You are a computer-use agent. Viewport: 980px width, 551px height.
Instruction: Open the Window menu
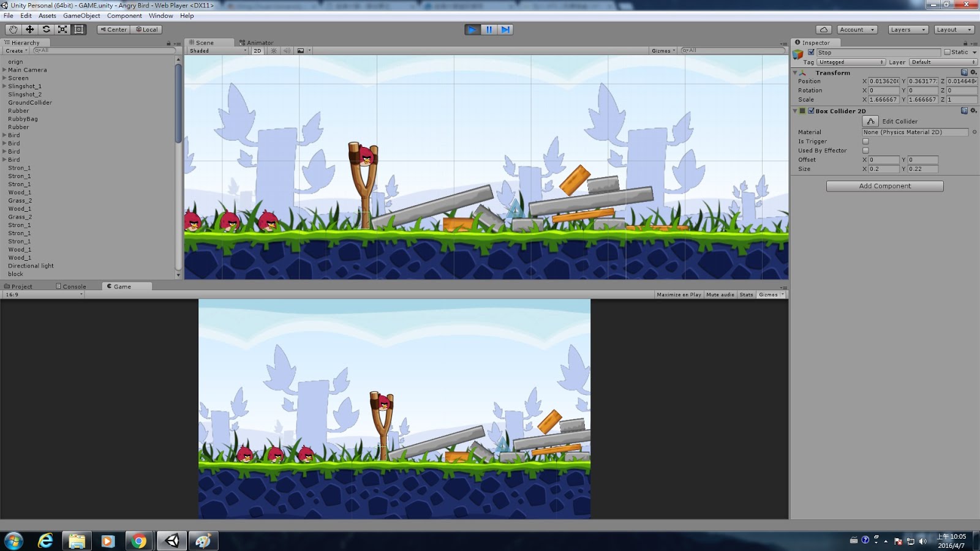point(160,16)
